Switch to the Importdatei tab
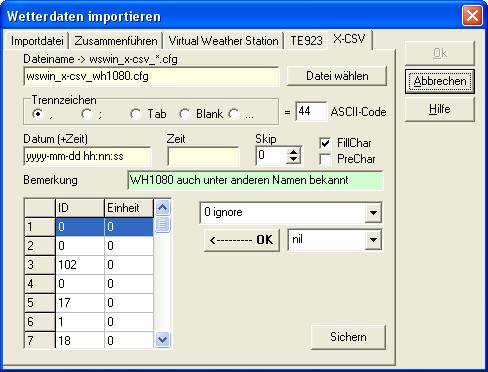 pos(37,41)
